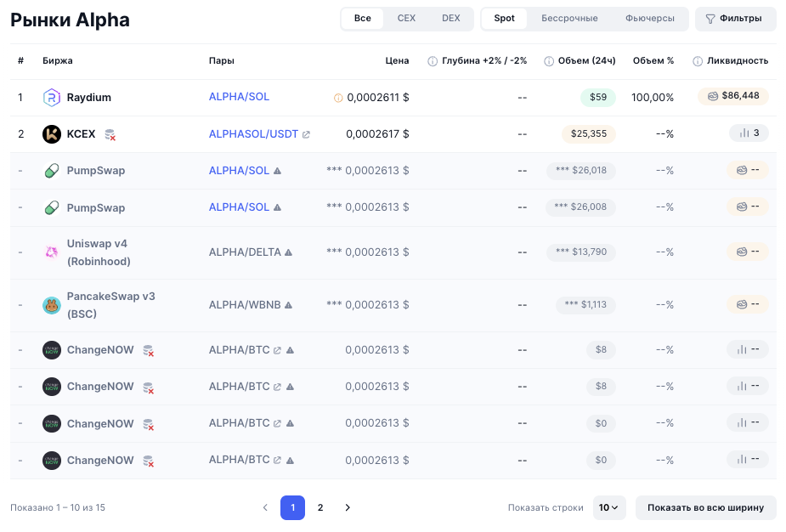The width and height of the screenshot is (786, 532).
Task: Click the info icon next to Глубина +2% / -2%
Action: pyautogui.click(x=433, y=61)
